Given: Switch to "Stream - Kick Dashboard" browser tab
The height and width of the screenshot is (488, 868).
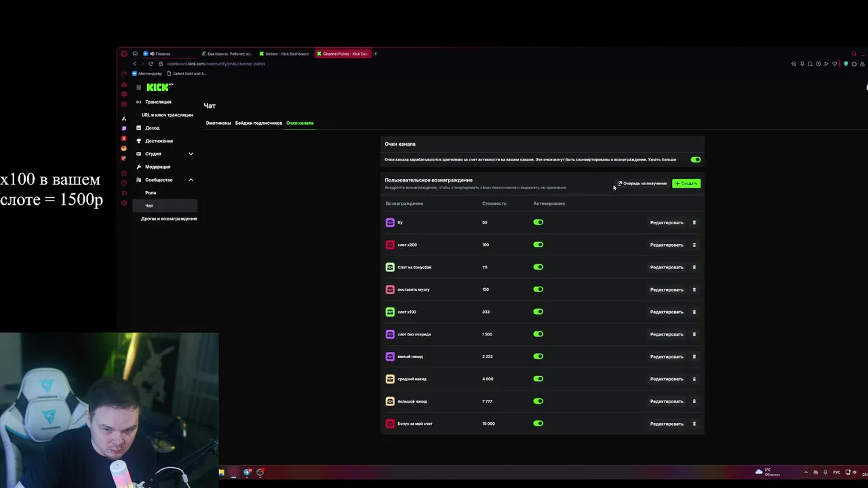Looking at the screenshot, I should pyautogui.click(x=284, y=54).
